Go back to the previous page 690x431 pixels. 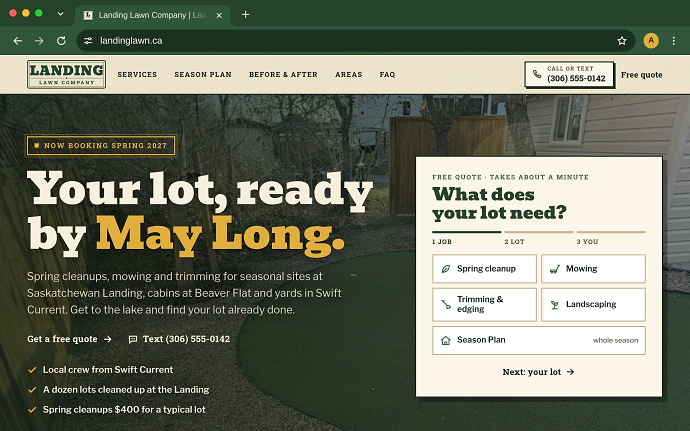pos(18,41)
